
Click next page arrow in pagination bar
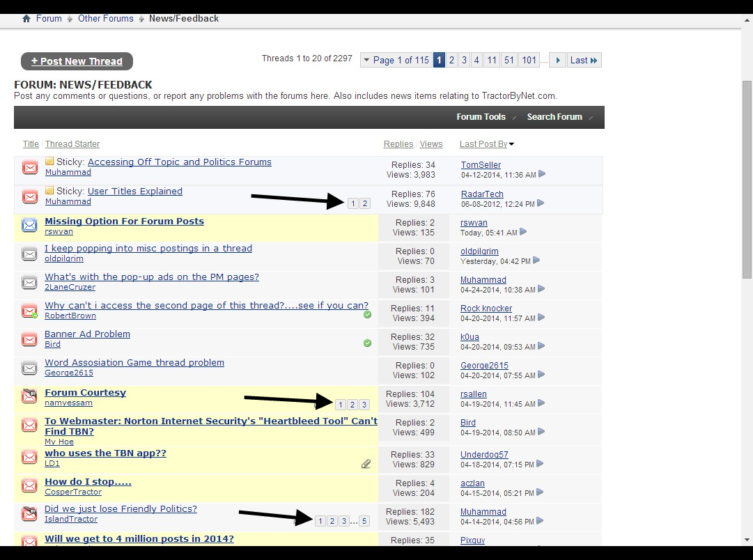click(557, 61)
